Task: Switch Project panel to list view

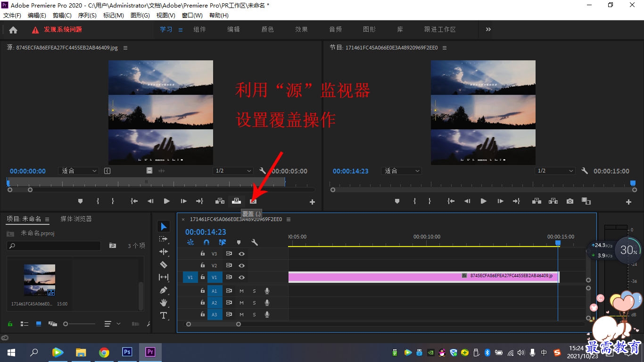Action: 25,324
